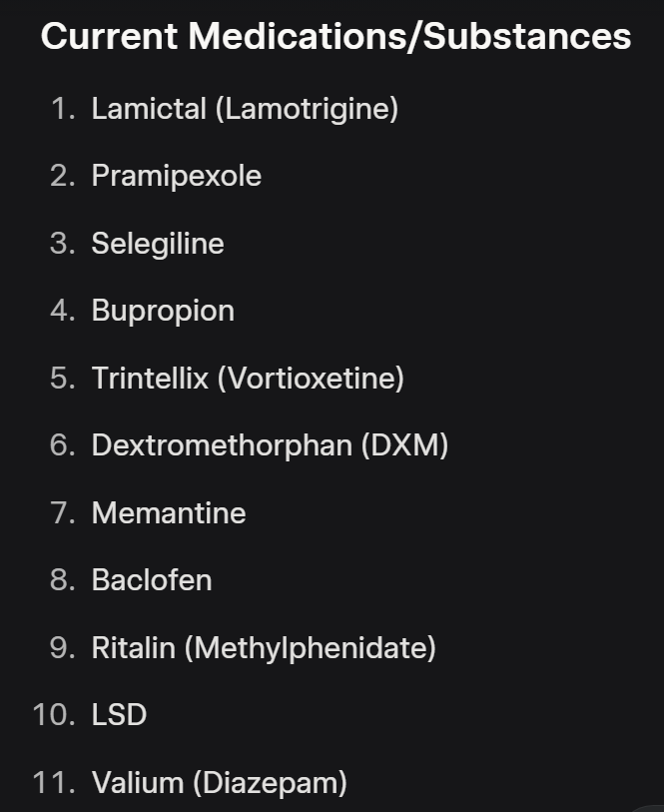Click the Dextromethorphan (DXM) item

[x=270, y=445]
